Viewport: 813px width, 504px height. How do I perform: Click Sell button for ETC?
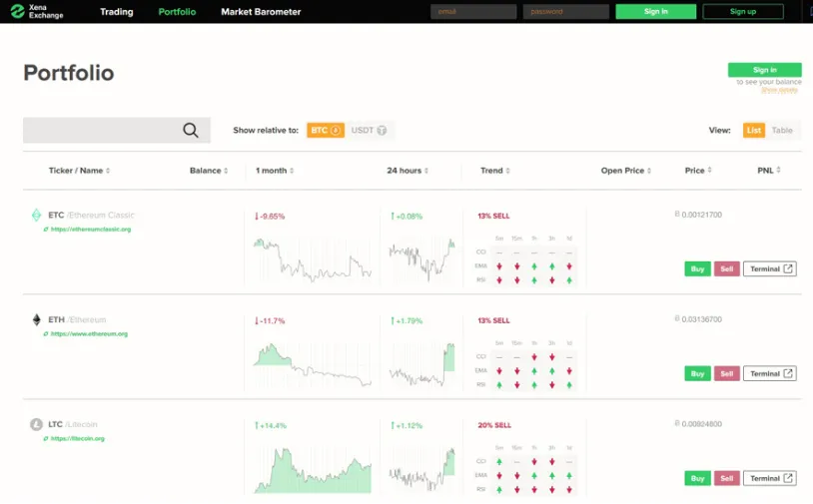coord(726,268)
